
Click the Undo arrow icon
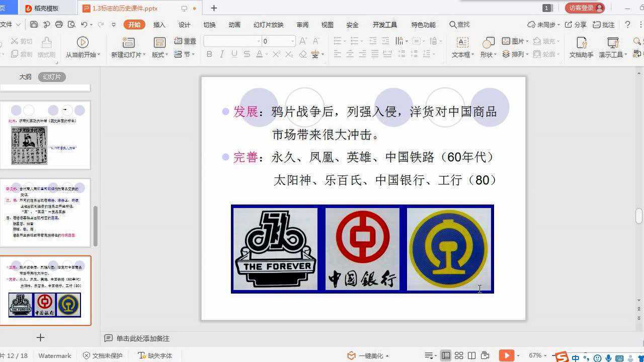84,25
